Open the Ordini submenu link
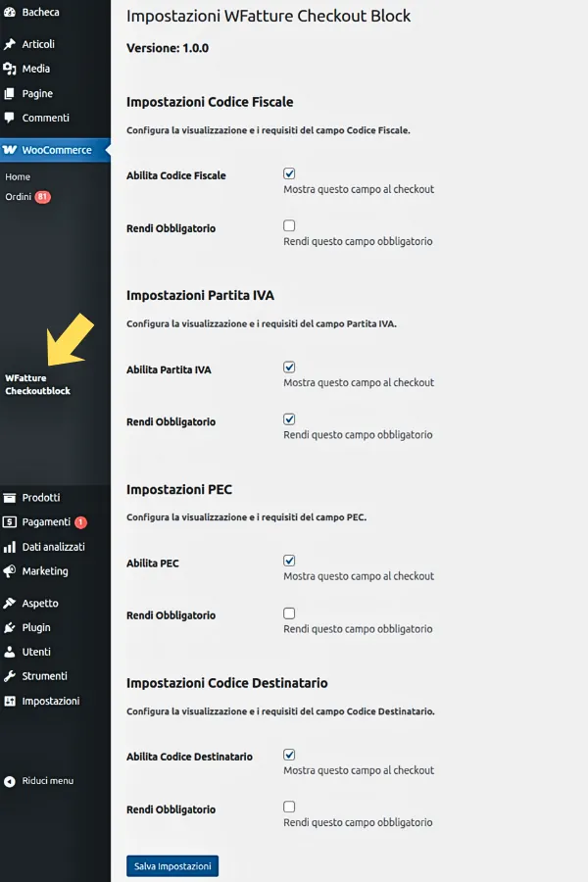Screen dimensions: 588x882 point(18,197)
